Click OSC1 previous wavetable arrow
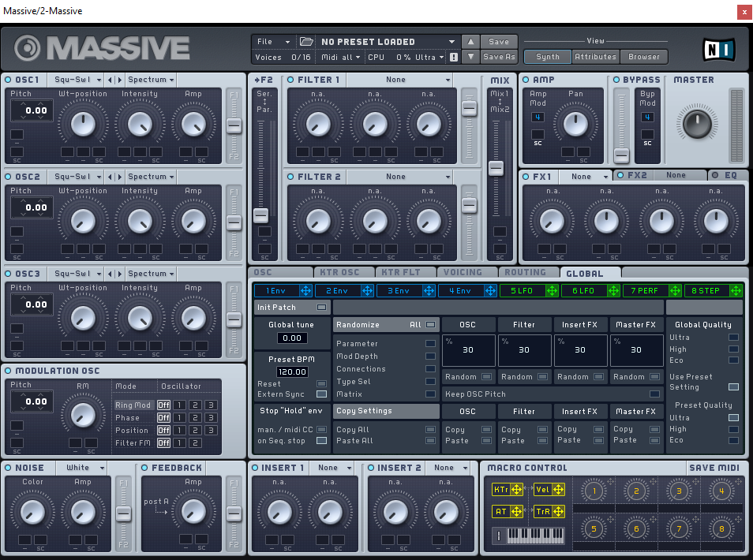Image resolution: width=753 pixels, height=560 pixels. pyautogui.click(x=110, y=80)
